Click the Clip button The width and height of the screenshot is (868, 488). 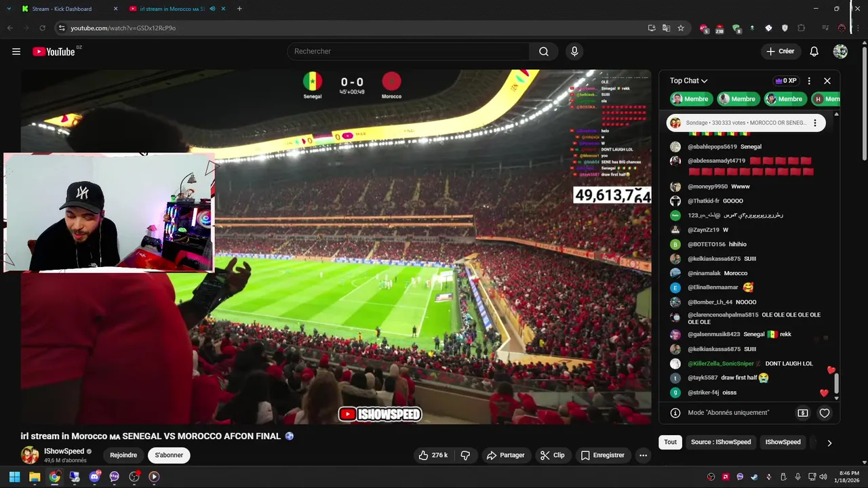[x=553, y=455]
